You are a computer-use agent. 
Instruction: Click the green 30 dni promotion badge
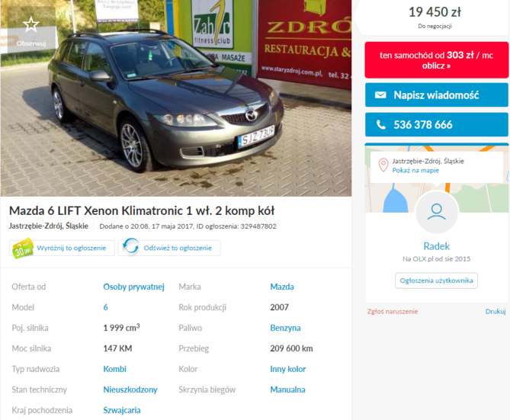click(x=22, y=248)
